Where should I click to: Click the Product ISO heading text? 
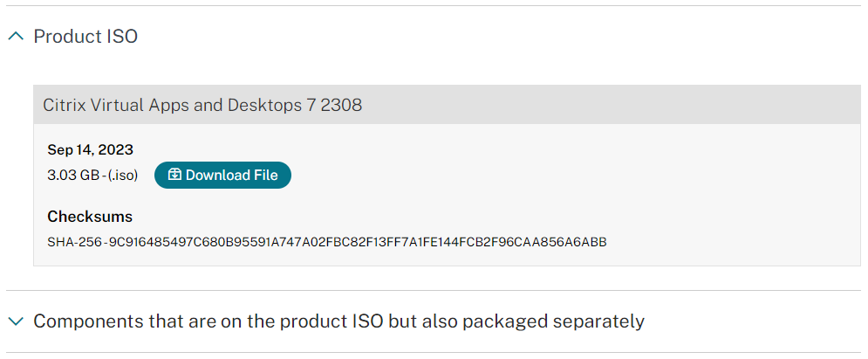pyautogui.click(x=85, y=37)
